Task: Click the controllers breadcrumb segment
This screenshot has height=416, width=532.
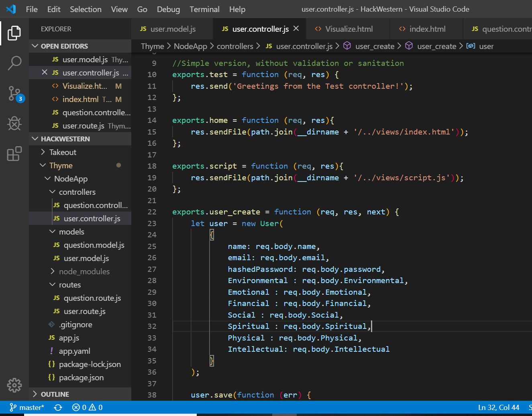Action: (235, 46)
